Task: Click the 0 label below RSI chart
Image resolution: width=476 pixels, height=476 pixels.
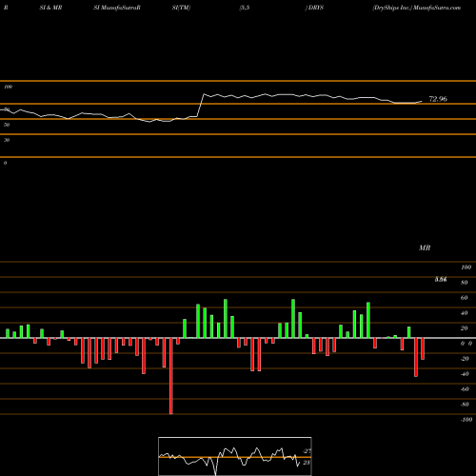Action: [x=5, y=163]
